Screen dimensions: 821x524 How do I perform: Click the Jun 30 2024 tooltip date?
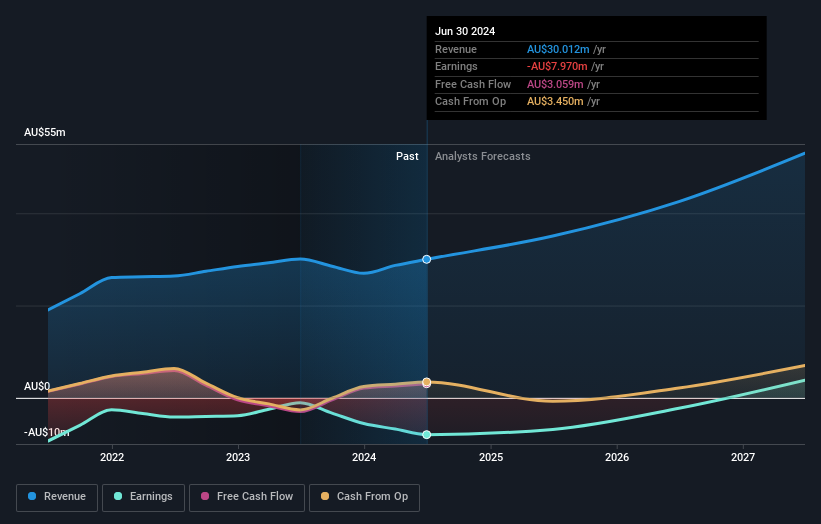click(x=465, y=31)
